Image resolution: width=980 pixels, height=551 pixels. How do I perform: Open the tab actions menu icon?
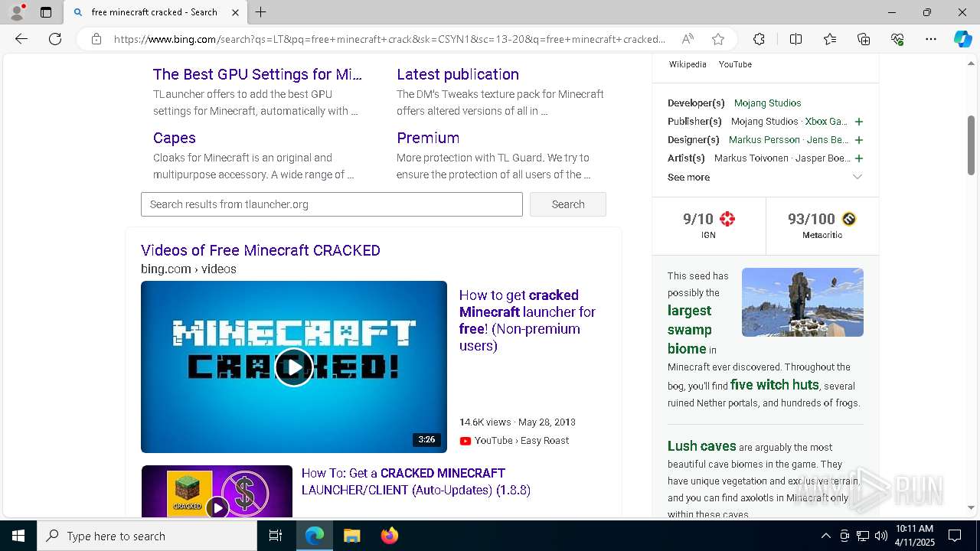(x=46, y=12)
